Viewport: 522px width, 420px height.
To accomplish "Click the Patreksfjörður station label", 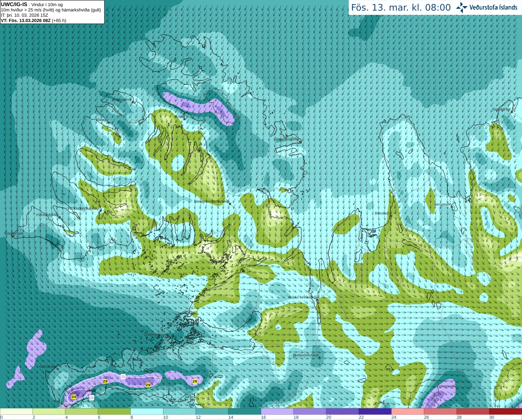I will point(47,214).
